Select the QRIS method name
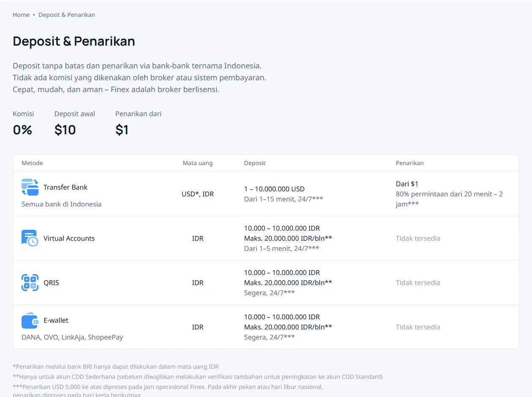The height and width of the screenshot is (397, 532). 51,283
